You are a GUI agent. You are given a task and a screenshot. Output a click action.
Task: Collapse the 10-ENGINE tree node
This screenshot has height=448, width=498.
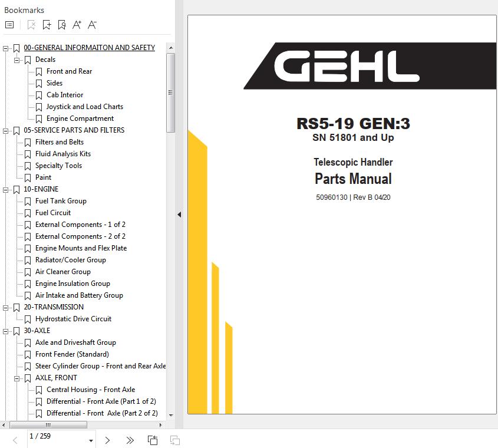[x=5, y=190]
